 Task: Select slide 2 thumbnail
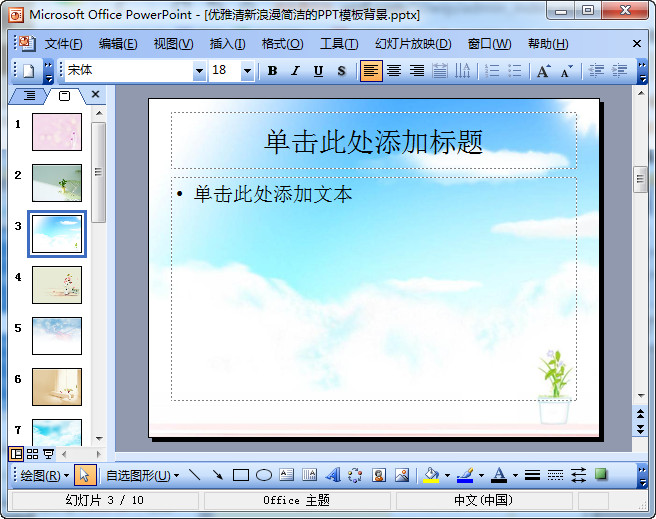[x=57, y=183]
